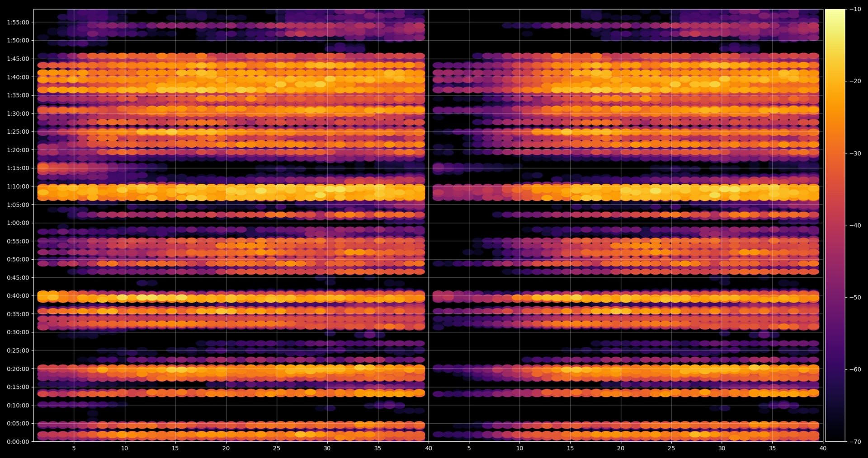
Task: Click the 0:55:00 time axis label
Action: [x=18, y=241]
